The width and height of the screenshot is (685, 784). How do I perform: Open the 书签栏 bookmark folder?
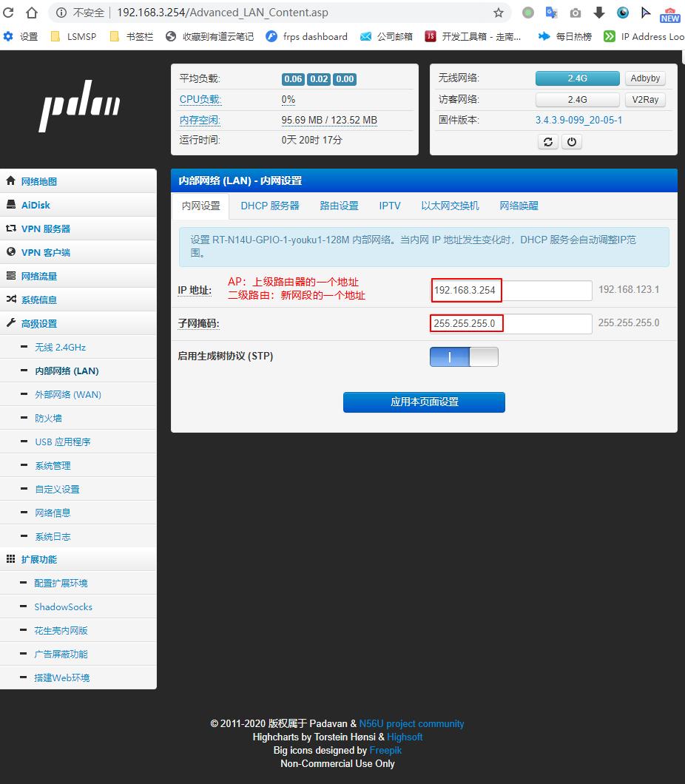click(132, 36)
